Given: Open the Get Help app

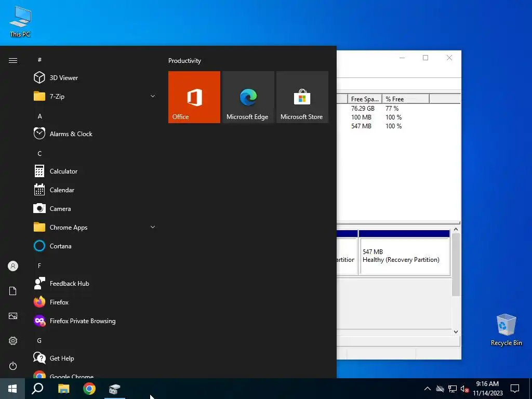Looking at the screenshot, I should [x=95, y=358].
